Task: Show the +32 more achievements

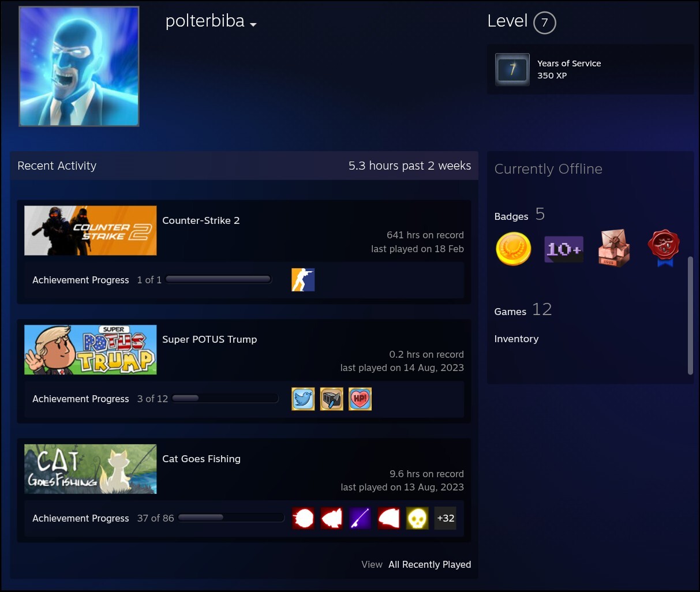Action: 446,518
